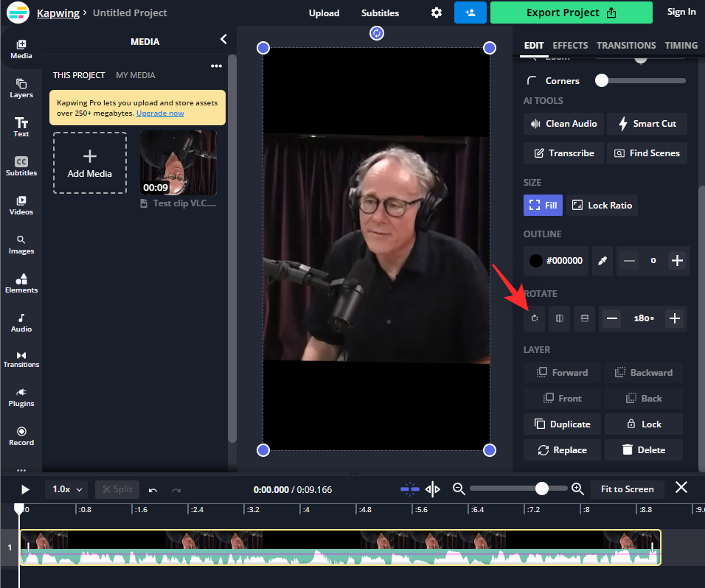Select THIS PROJECT media tab
The height and width of the screenshot is (588, 705).
[x=79, y=75]
